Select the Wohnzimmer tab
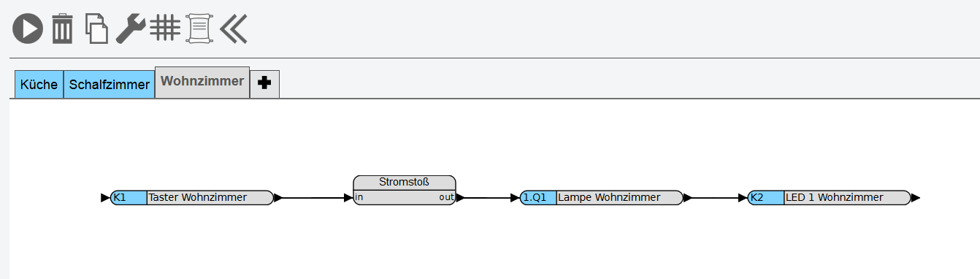Viewport: 980px width, 279px height. [x=202, y=82]
